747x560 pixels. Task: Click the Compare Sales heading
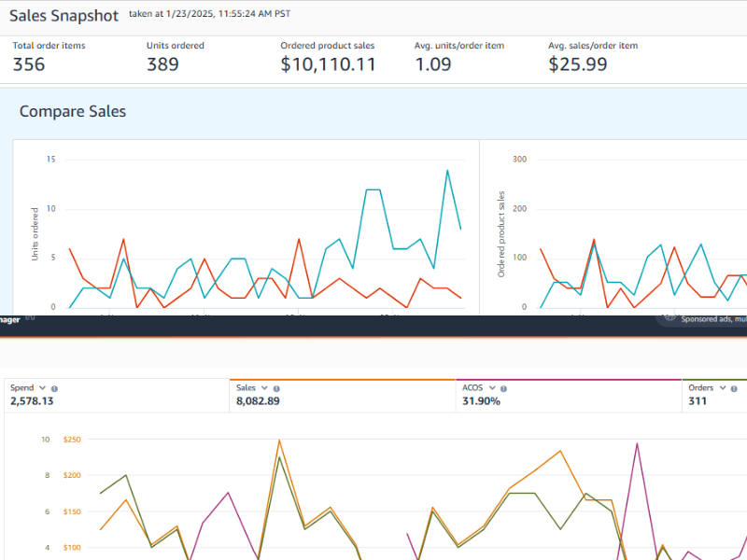pyautogui.click(x=73, y=111)
